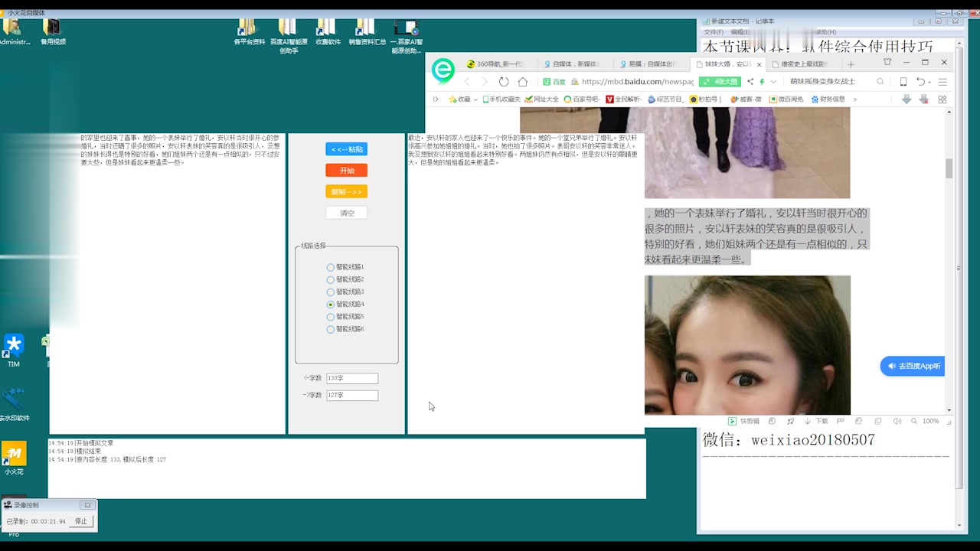Click the 快剪辑 icon in browser status bar
This screenshot has width=980, height=551.
[743, 421]
